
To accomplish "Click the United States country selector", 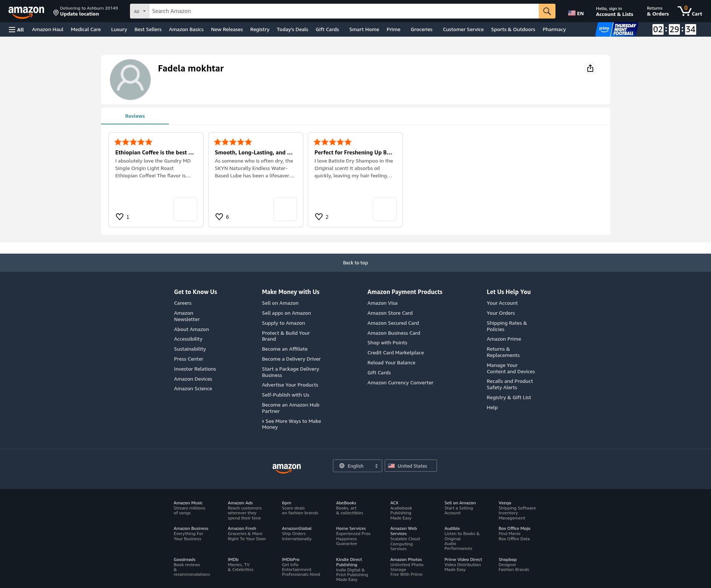I will [x=411, y=466].
